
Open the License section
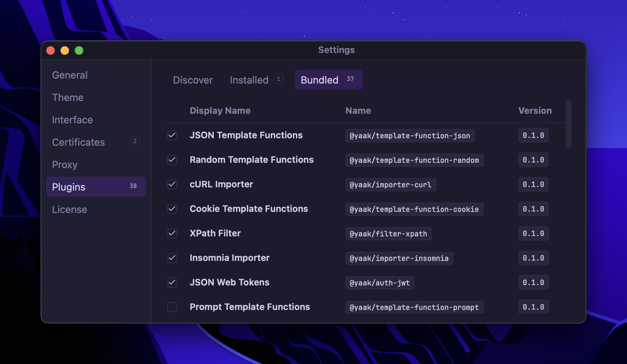point(69,209)
